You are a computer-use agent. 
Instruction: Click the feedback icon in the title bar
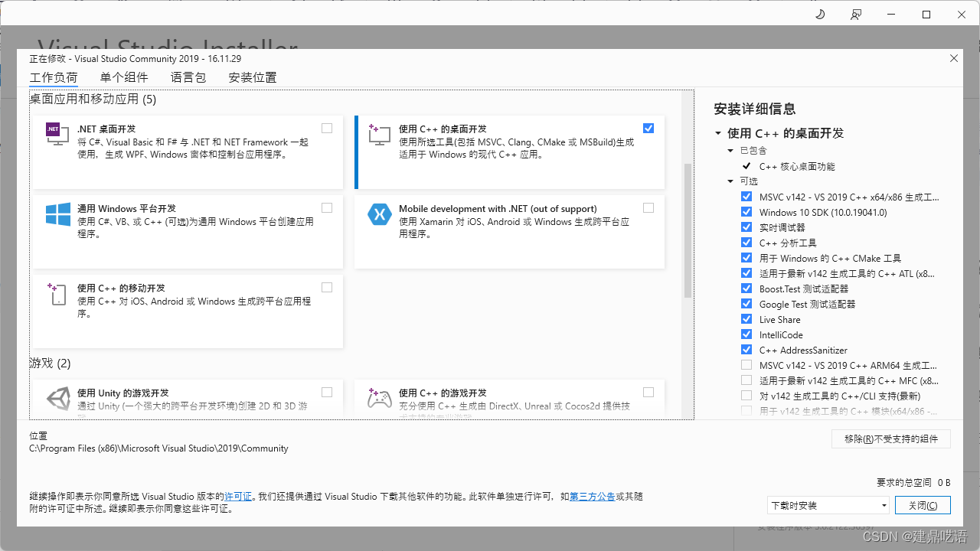pos(856,15)
